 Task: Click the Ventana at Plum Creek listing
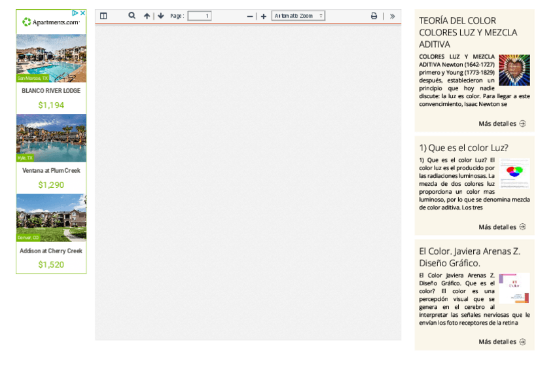[x=51, y=171]
